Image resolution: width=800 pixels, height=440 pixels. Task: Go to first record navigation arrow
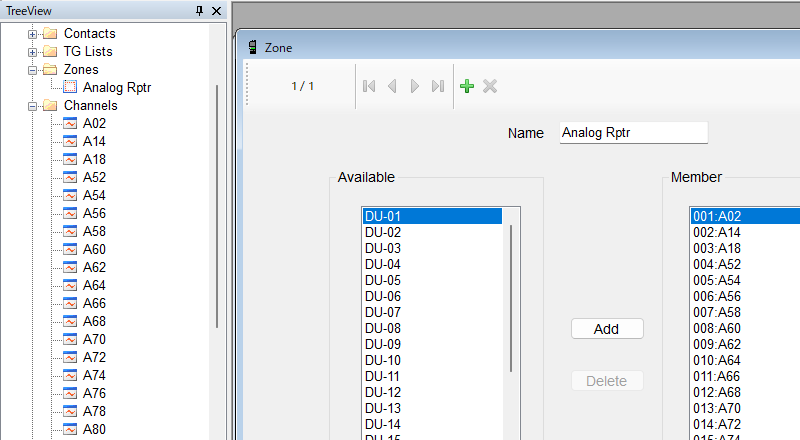tap(369, 87)
